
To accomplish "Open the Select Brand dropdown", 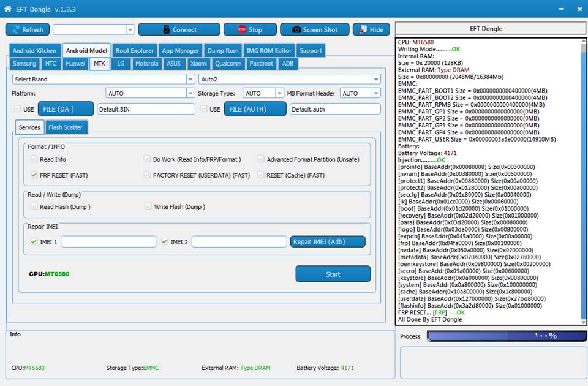I will click(x=103, y=79).
